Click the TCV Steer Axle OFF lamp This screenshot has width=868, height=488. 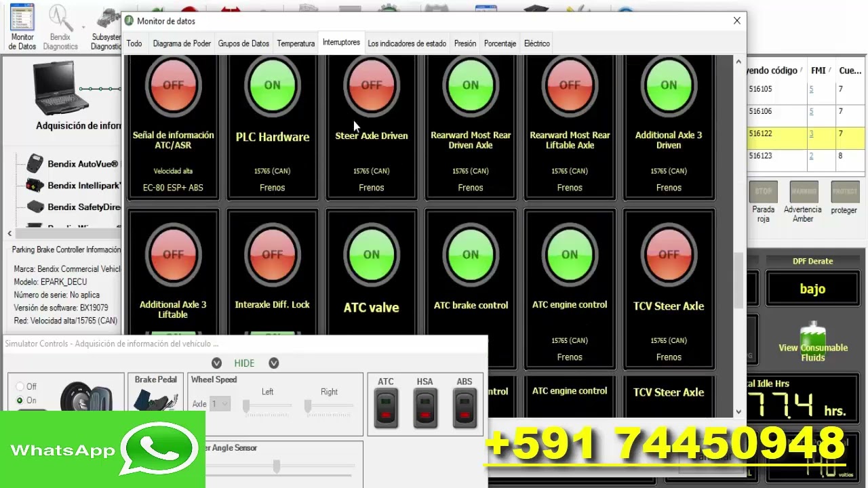[x=669, y=254]
